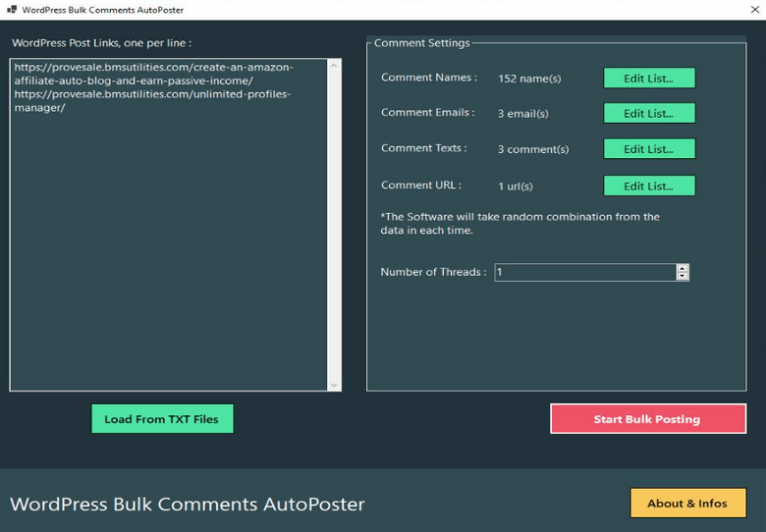This screenshot has width=766, height=532.
Task: Click Load From TXT Files button
Action: coord(162,419)
